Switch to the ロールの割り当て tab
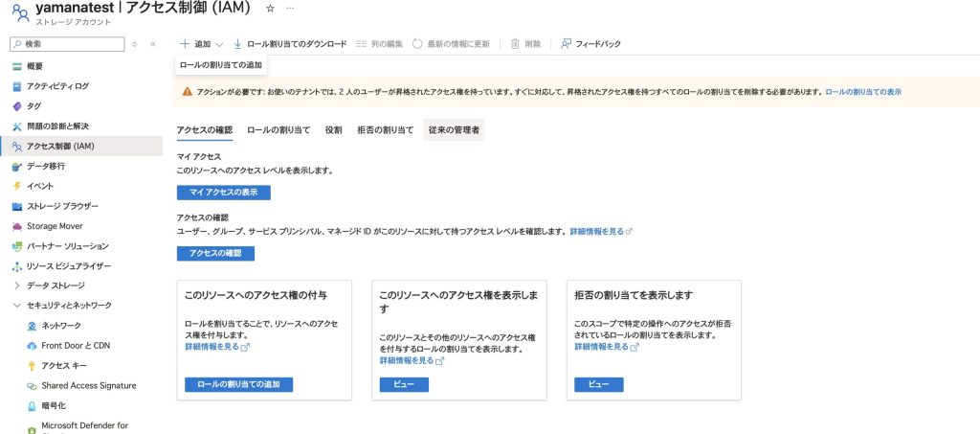The height and width of the screenshot is (434, 980). [278, 129]
